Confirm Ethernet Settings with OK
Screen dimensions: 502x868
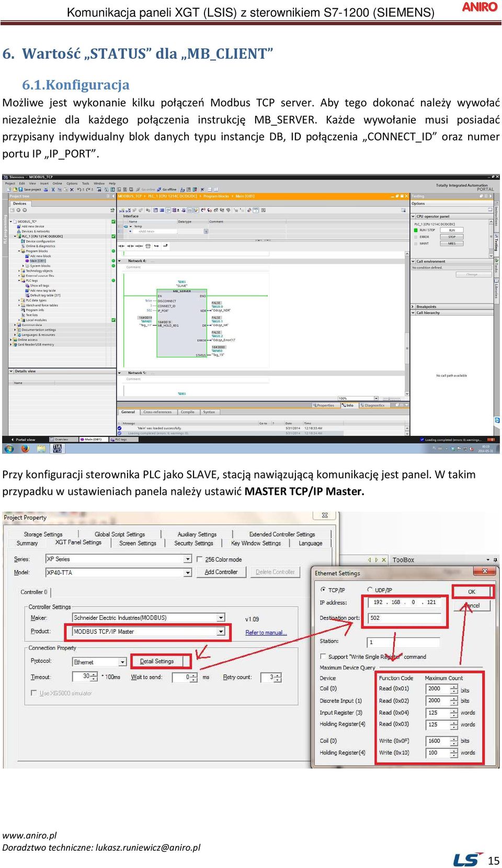click(472, 592)
